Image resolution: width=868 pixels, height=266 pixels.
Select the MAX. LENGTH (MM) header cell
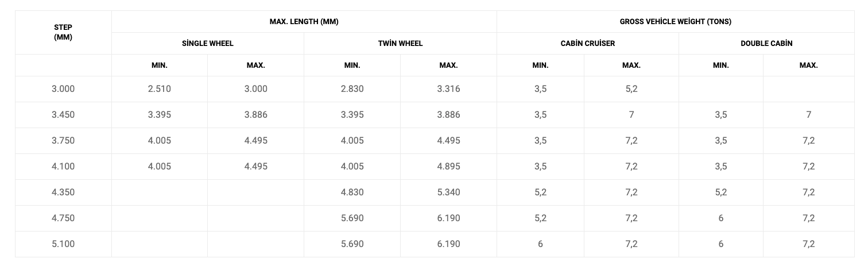tap(304, 21)
